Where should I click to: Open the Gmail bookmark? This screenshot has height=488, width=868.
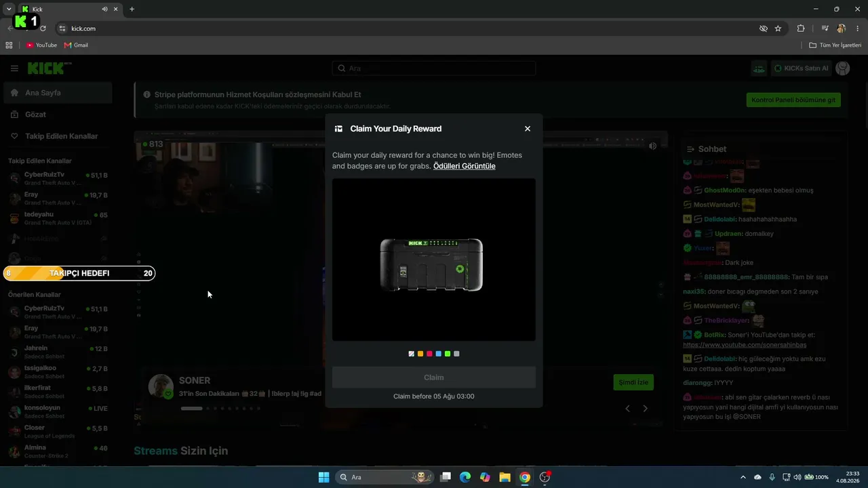[x=76, y=45]
